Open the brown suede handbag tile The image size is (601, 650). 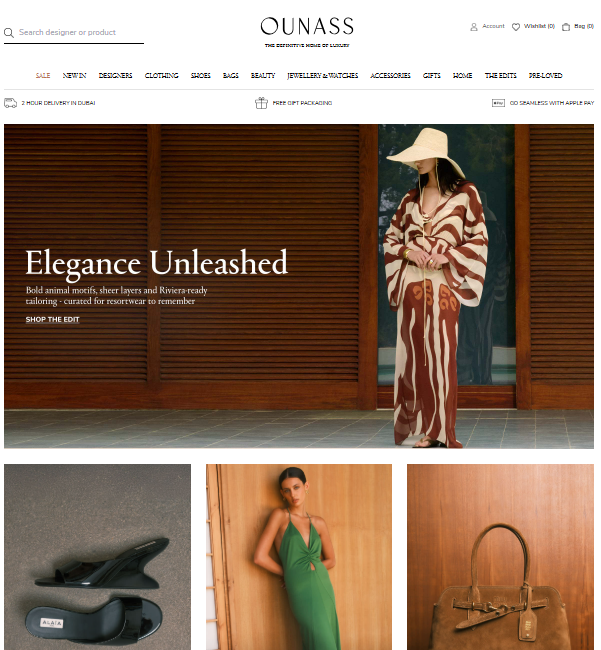click(x=500, y=557)
